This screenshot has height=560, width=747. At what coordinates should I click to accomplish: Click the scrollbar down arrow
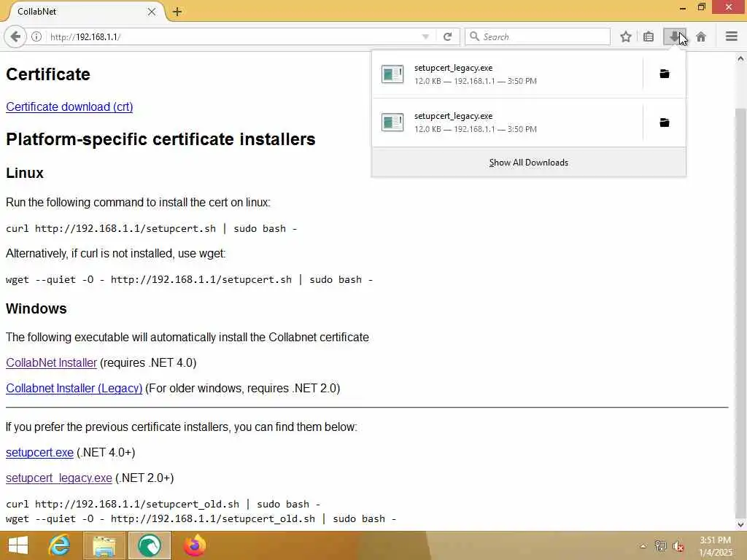point(740,525)
